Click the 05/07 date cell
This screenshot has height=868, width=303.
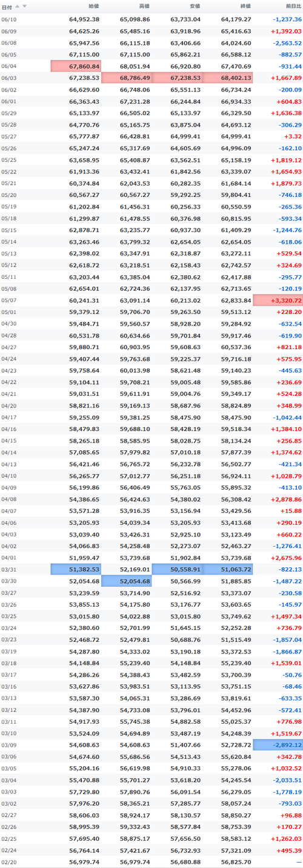(9, 301)
